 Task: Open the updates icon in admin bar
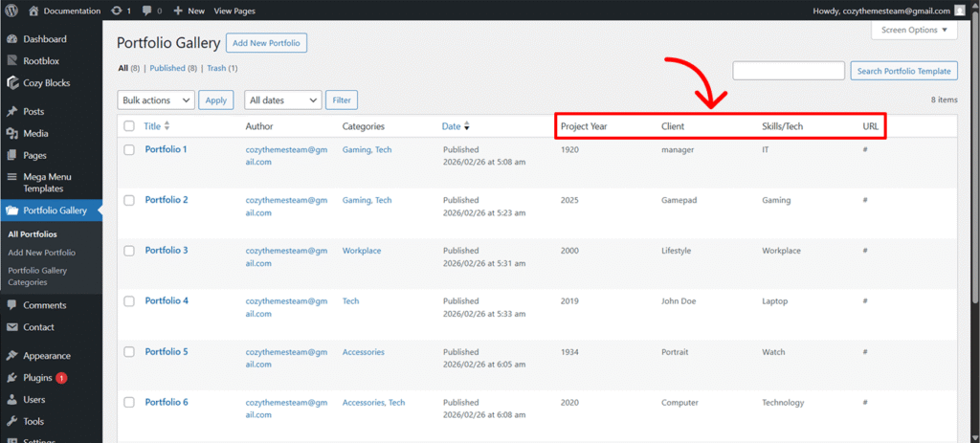(x=117, y=11)
